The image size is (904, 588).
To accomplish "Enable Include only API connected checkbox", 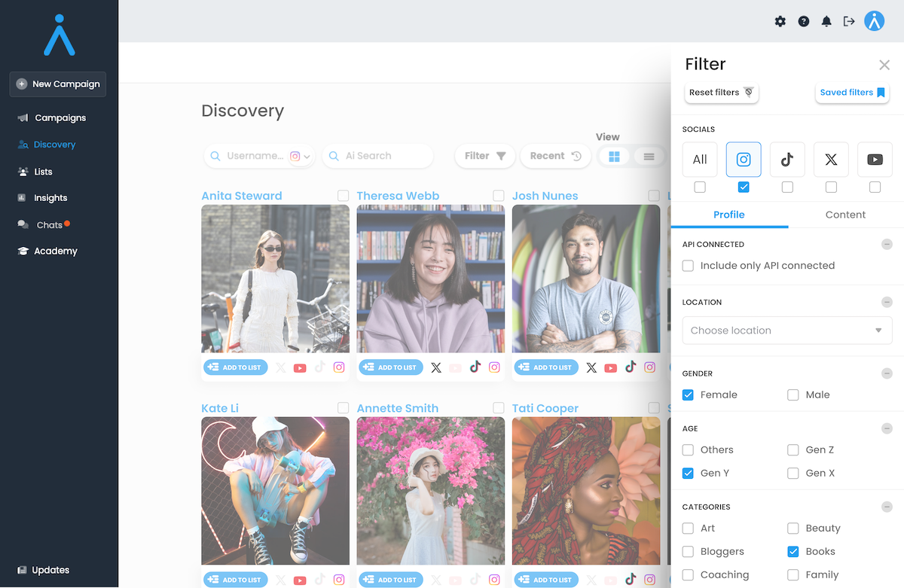I will tap(688, 266).
